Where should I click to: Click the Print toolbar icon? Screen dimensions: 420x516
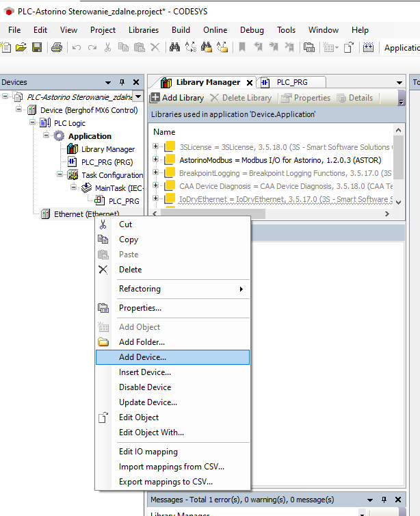pyautogui.click(x=57, y=48)
